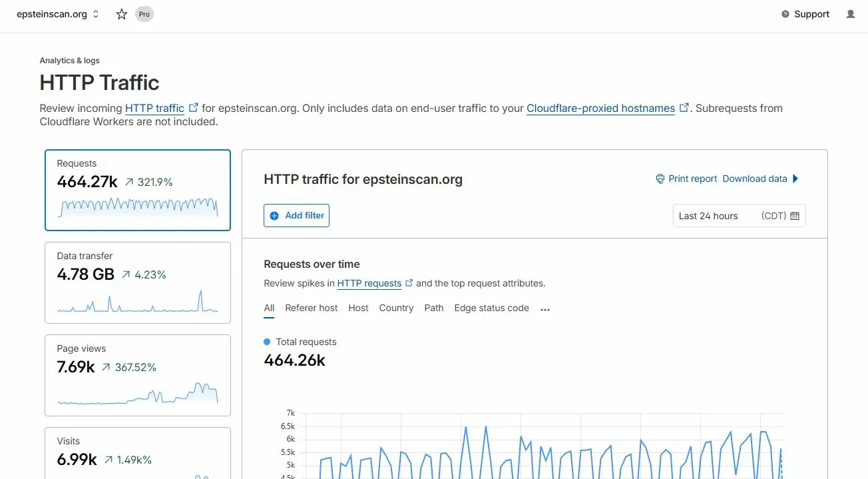Select the Visits metric card
Image resolution: width=868 pixels, height=479 pixels.
tap(138, 453)
